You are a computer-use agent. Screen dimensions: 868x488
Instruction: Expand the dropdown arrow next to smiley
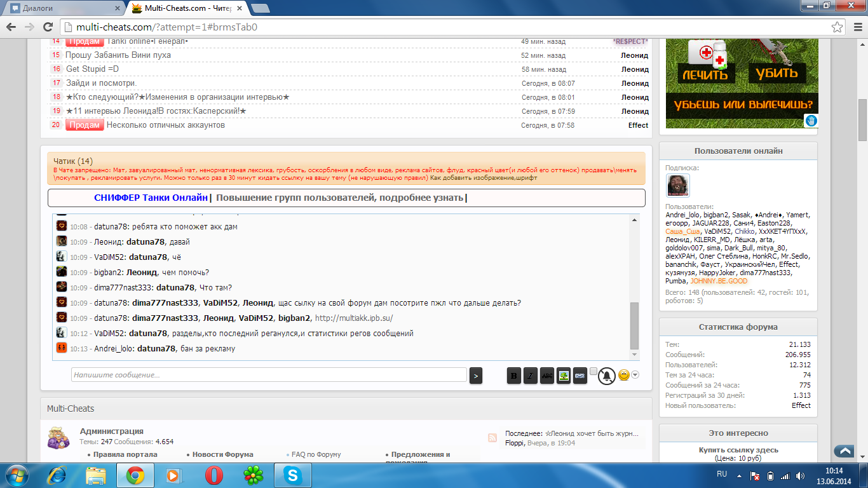[635, 375]
